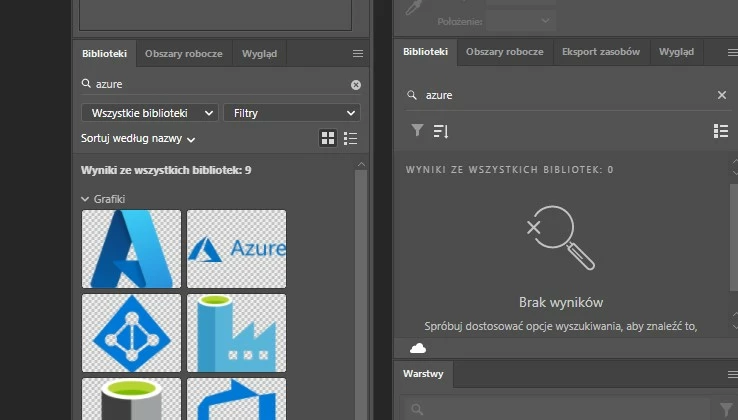Open the Położenie dropdown
Viewport: 738px width, 420px height.
521,21
